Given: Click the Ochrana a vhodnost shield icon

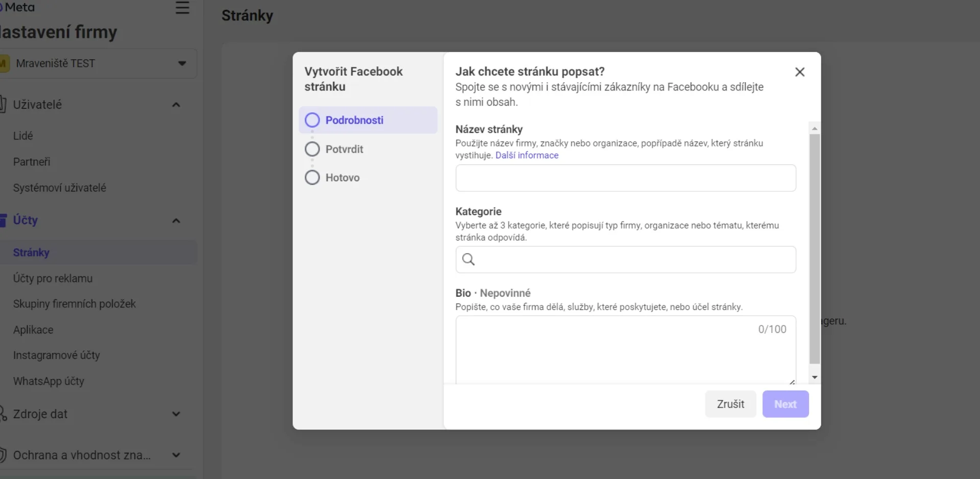Looking at the screenshot, I should (x=3, y=455).
